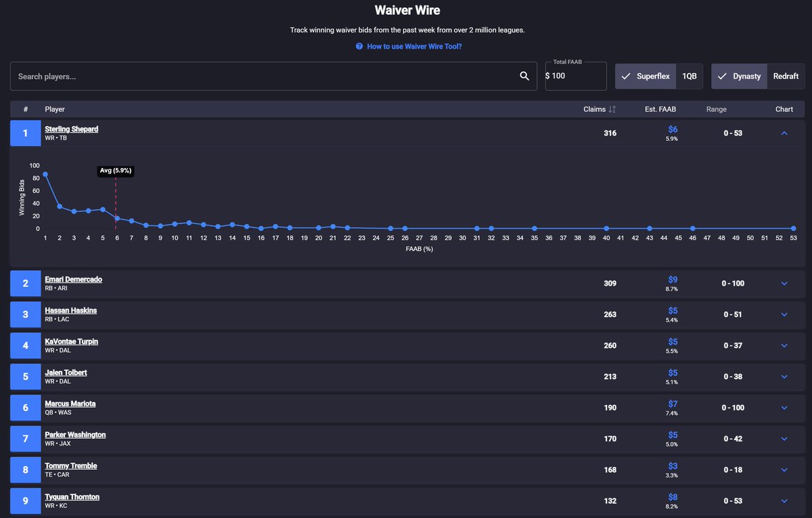The image size is (812, 518).
Task: Select the Dynasty league type
Action: point(739,77)
